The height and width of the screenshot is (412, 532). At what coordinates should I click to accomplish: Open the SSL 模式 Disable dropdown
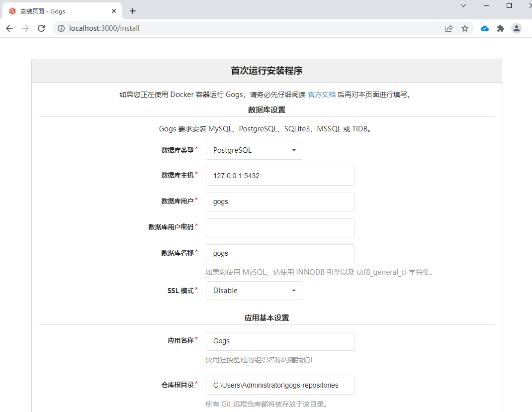tap(255, 291)
